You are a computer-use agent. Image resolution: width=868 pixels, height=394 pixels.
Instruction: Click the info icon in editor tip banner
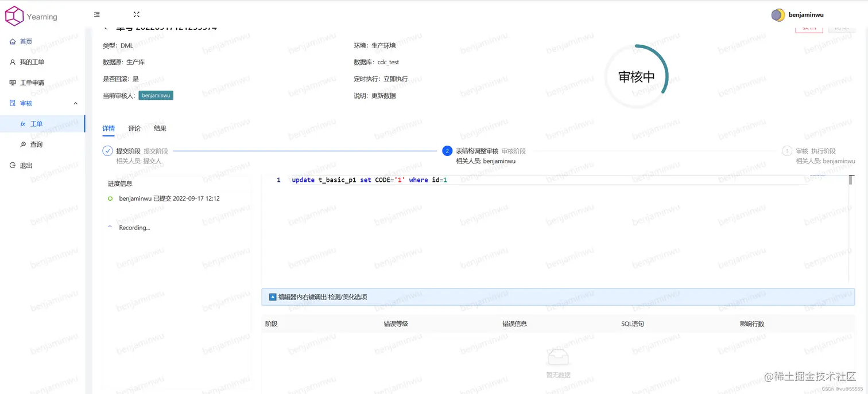click(x=273, y=297)
